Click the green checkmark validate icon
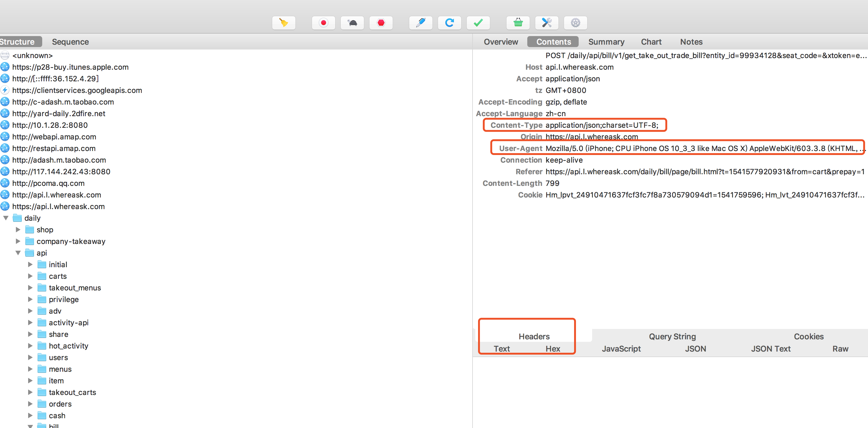 (478, 23)
